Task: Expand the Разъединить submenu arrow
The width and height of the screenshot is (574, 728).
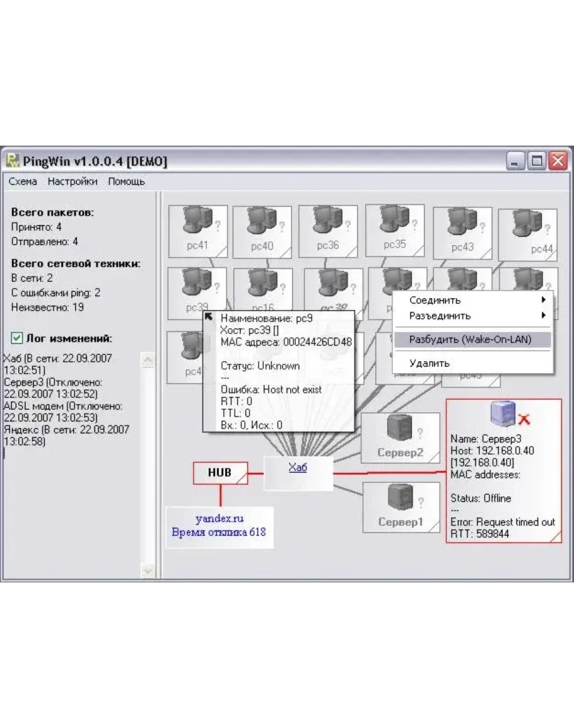Action: point(543,316)
